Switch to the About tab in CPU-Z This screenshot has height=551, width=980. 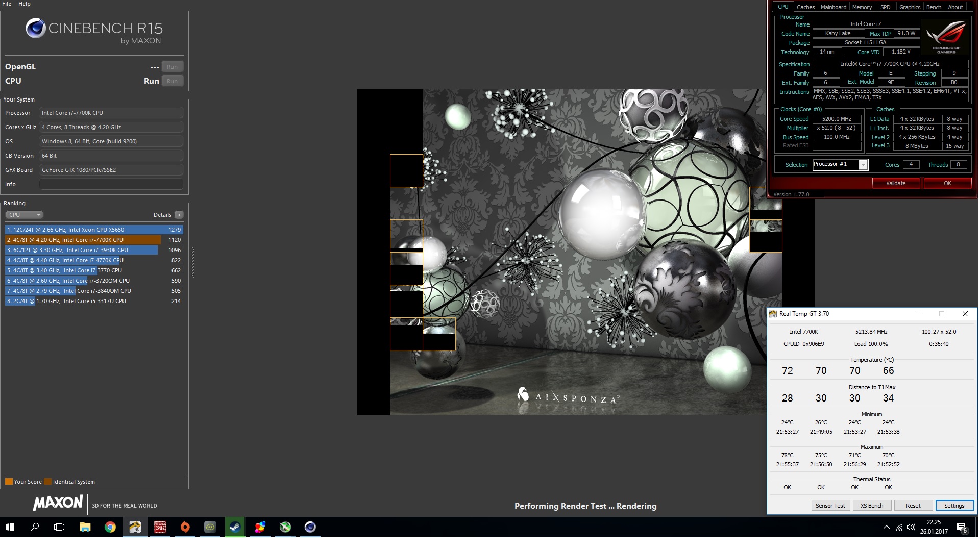click(x=955, y=7)
